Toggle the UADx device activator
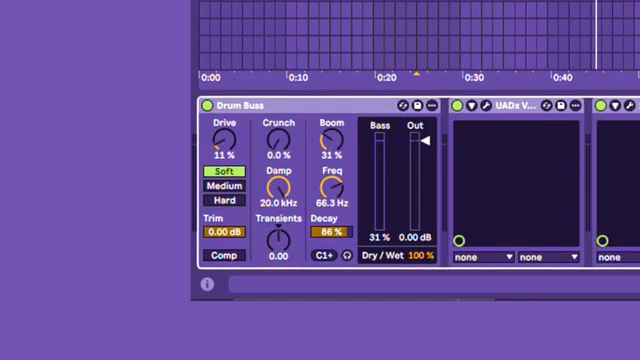Screen dimensions: 640x360 click(457, 106)
